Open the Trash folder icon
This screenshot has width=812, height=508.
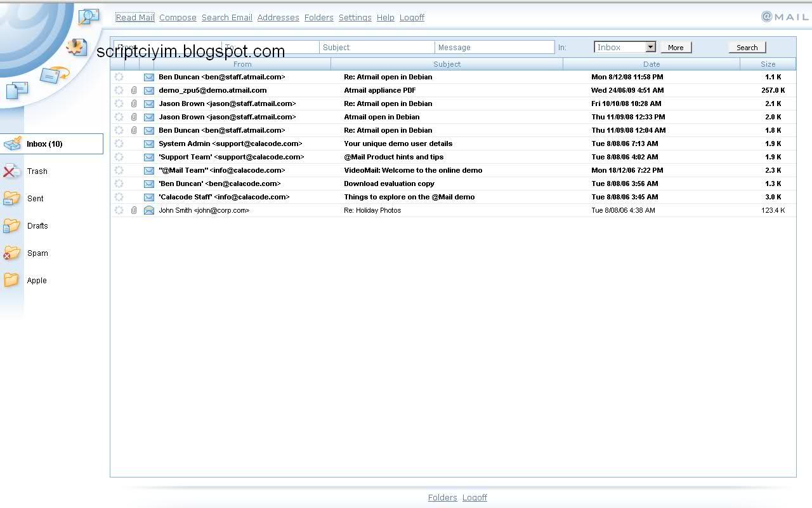pyautogui.click(x=11, y=171)
